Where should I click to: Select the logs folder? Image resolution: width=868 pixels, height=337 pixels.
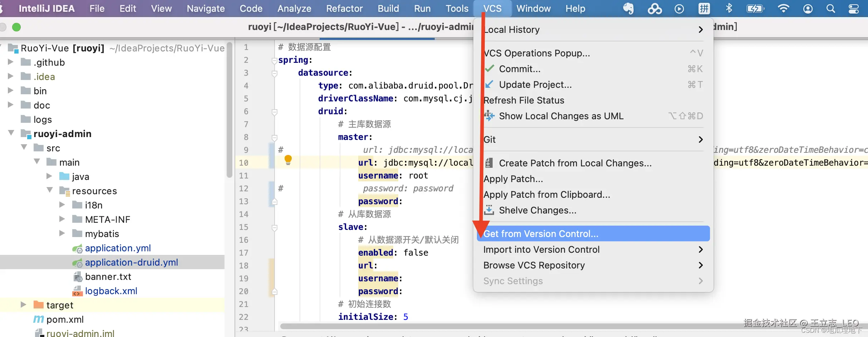(43, 120)
